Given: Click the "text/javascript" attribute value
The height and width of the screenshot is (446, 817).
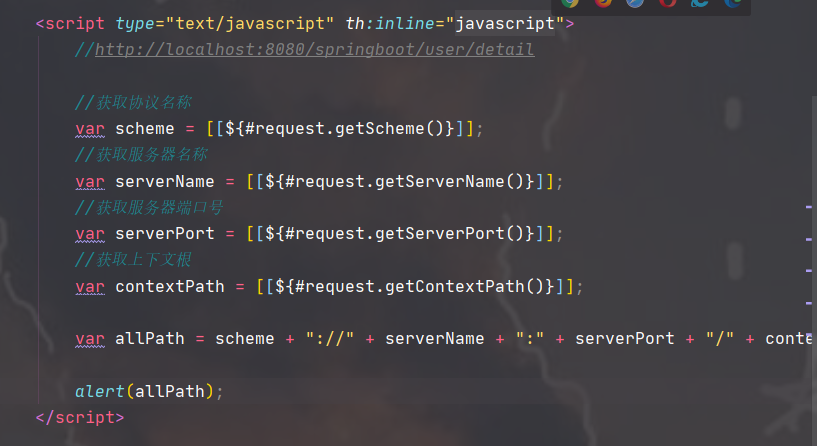Looking at the screenshot, I should click(250, 23).
